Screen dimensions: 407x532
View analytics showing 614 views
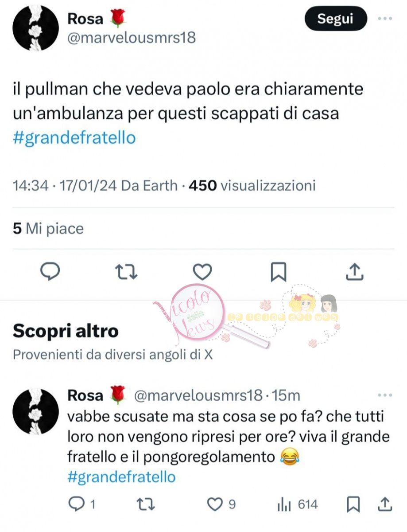(x=298, y=505)
